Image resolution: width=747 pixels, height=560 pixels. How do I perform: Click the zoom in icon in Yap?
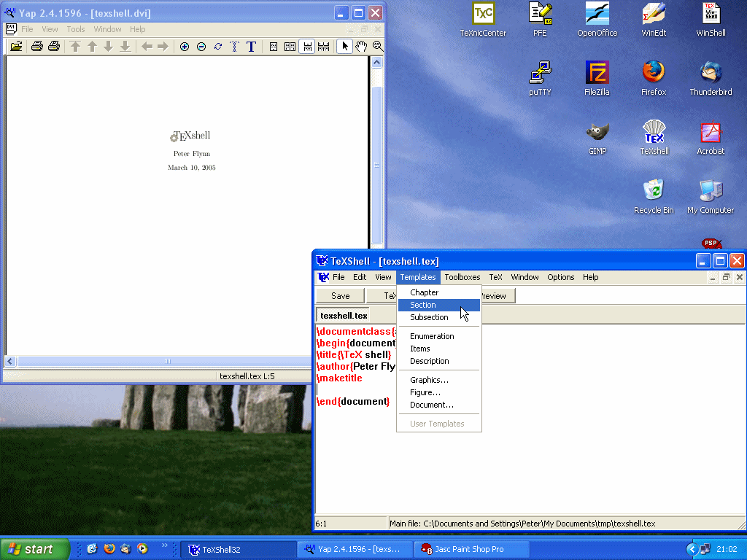185,47
